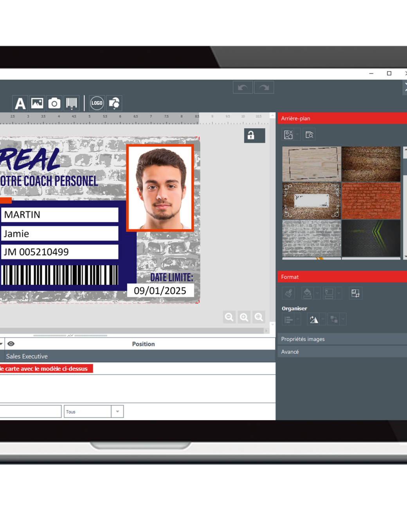407x532 pixels.
Task: Toggle the padlock on the card canvas
Action: coord(254,135)
